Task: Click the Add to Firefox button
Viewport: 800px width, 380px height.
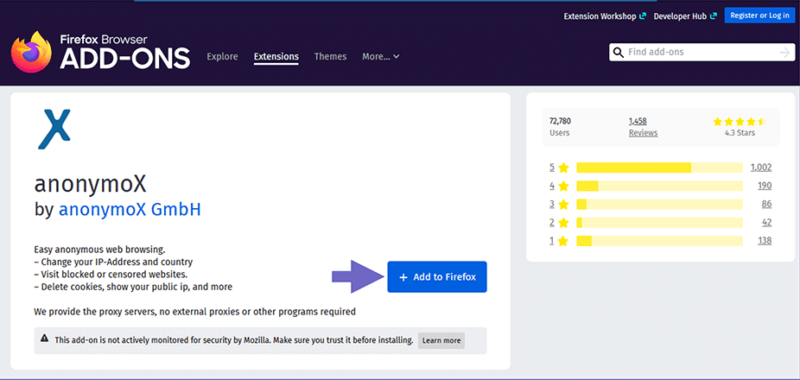Action: click(437, 277)
